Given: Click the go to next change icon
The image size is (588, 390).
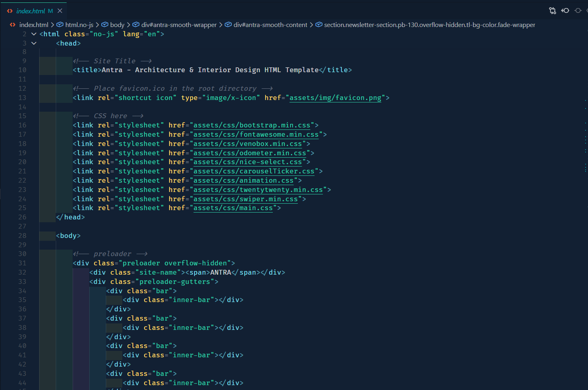Looking at the screenshot, I should pos(578,11).
